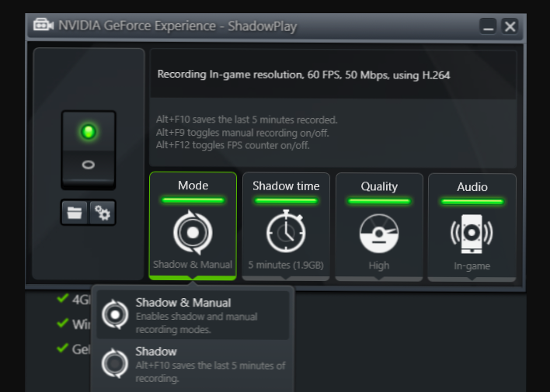The height and width of the screenshot is (392, 550).
Task: Click green checkmark beside 'Ge' in background window
Action: coord(62,348)
